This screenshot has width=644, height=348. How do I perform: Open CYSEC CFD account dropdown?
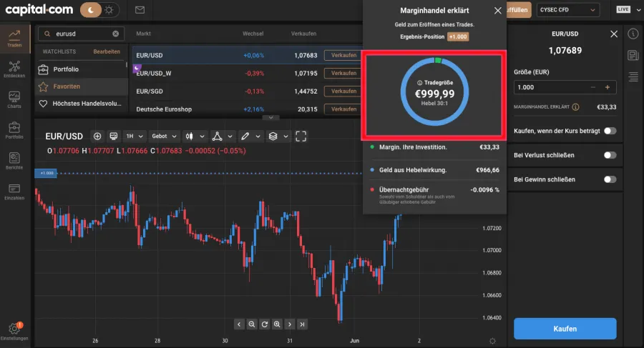(568, 10)
